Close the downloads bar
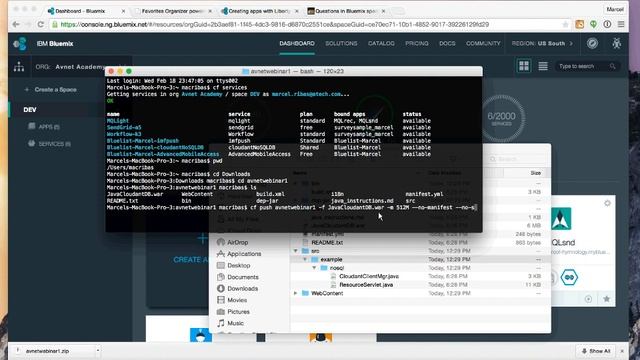The height and width of the screenshot is (360, 640). tap(622, 351)
